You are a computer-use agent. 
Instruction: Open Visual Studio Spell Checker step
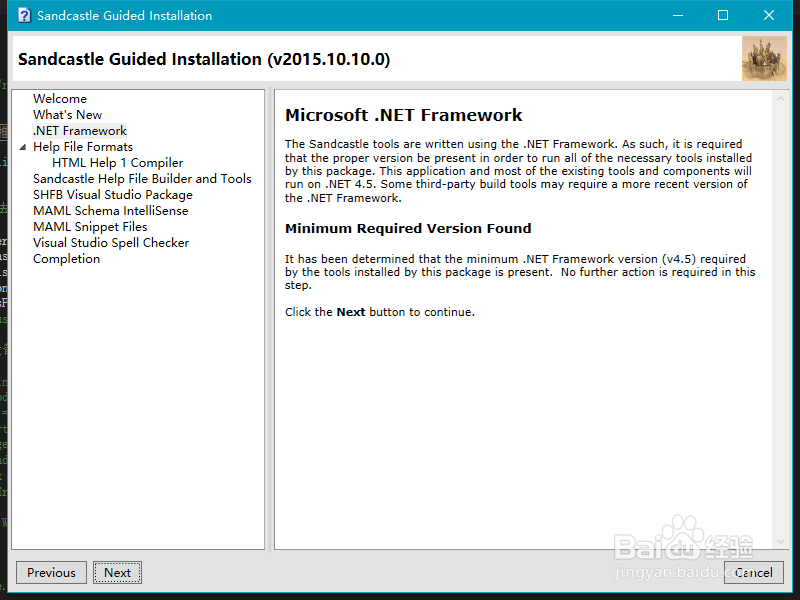click(x=111, y=243)
